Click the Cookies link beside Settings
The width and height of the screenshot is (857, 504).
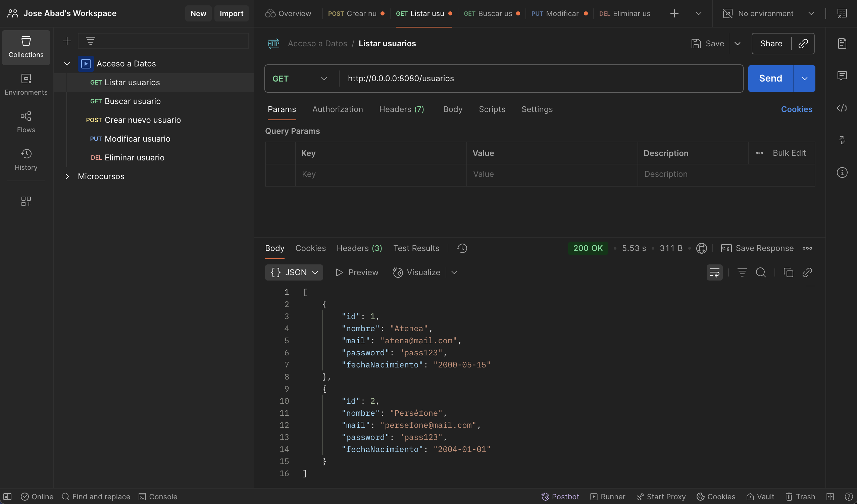pyautogui.click(x=797, y=109)
